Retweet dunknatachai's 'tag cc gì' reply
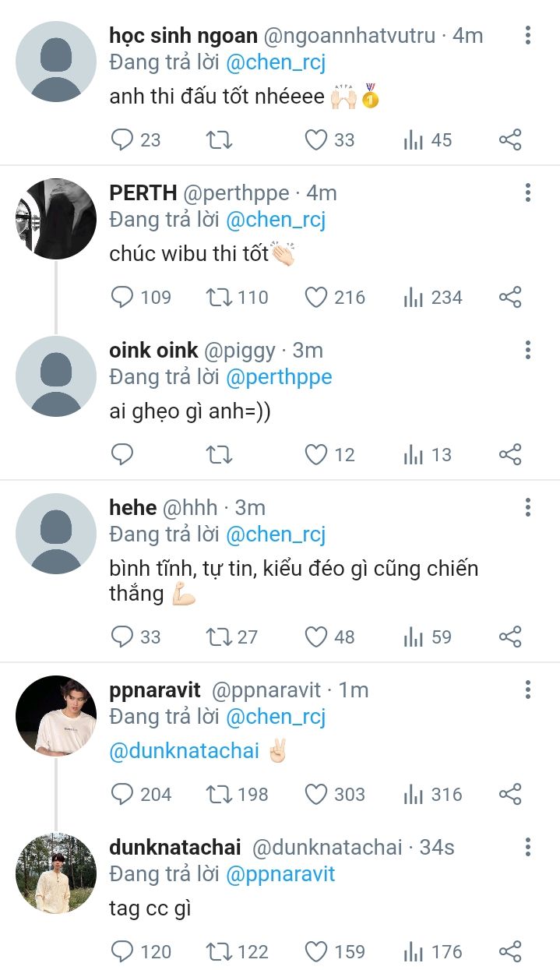Screen dimensions: 560x970 (219, 952)
